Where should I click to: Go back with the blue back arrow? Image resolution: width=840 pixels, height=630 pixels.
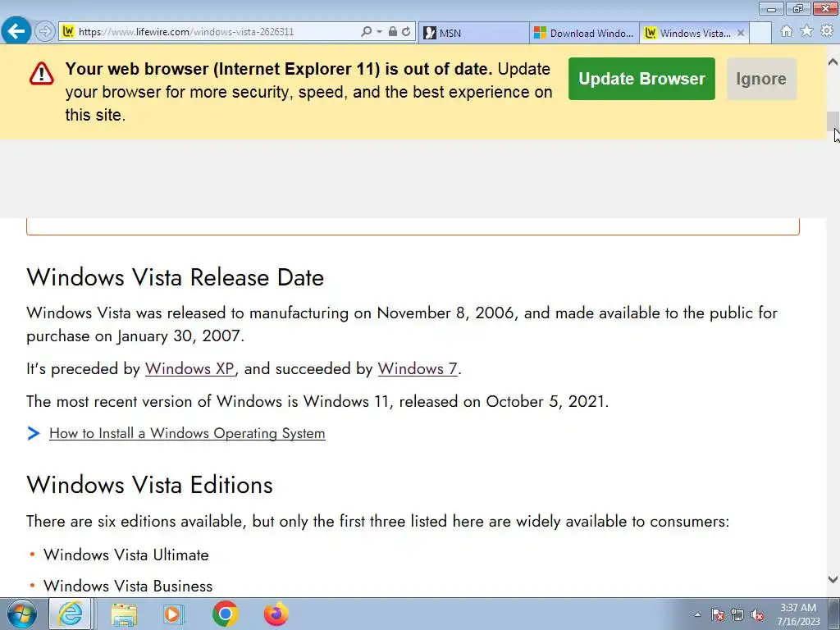(16, 31)
